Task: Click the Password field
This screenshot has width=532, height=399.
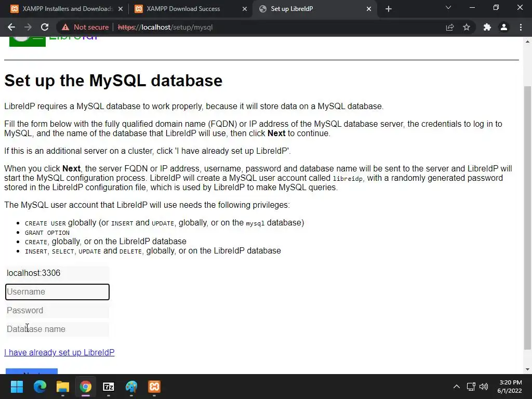Action: click(57, 311)
